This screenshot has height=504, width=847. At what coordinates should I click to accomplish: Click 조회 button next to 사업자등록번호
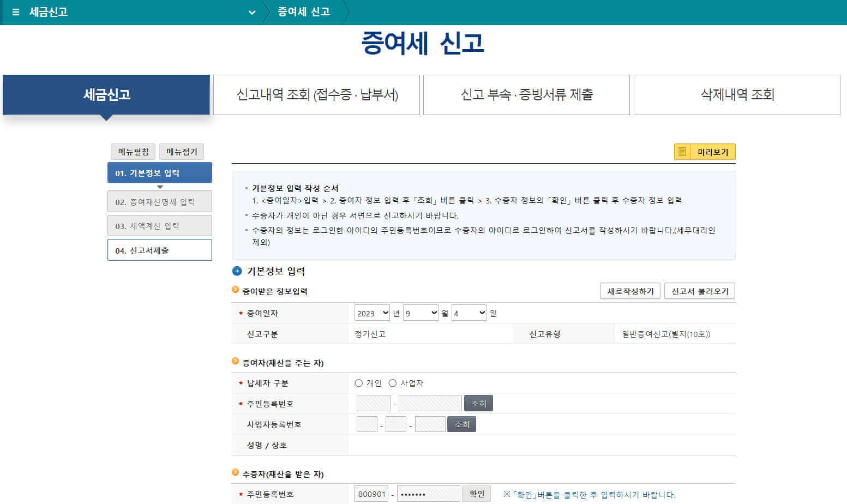pyautogui.click(x=461, y=424)
